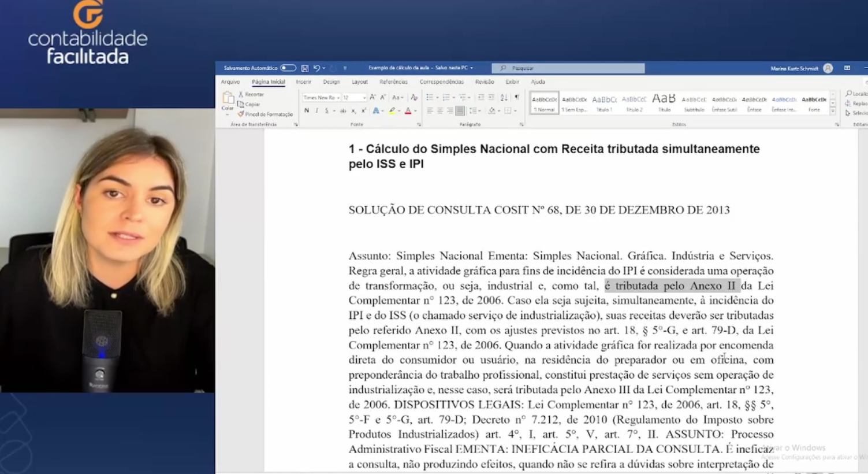
Task: Toggle Strikethrough formatting
Action: coord(343,110)
